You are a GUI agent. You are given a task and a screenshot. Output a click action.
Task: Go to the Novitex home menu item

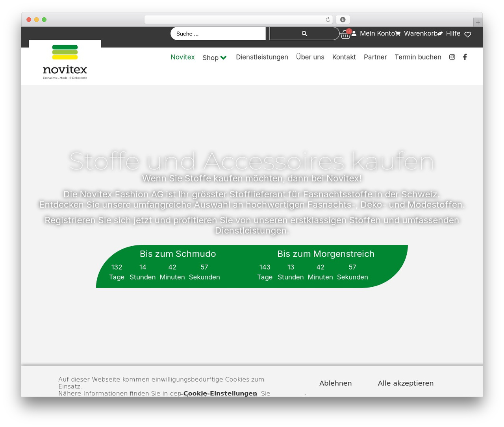(x=183, y=57)
